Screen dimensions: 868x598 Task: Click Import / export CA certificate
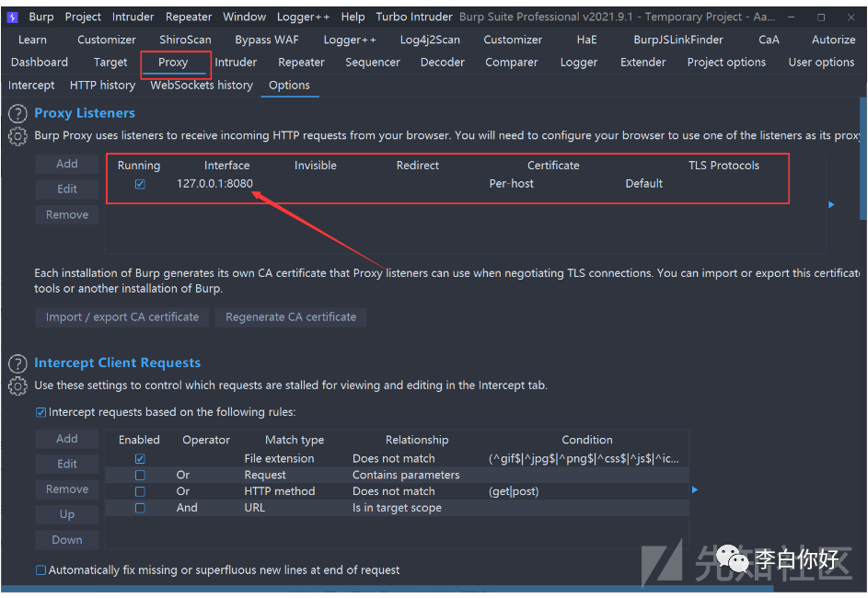point(122,317)
